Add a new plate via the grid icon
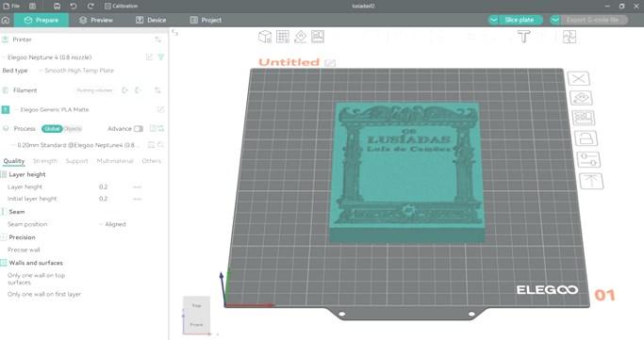The image size is (644, 340). point(283,37)
